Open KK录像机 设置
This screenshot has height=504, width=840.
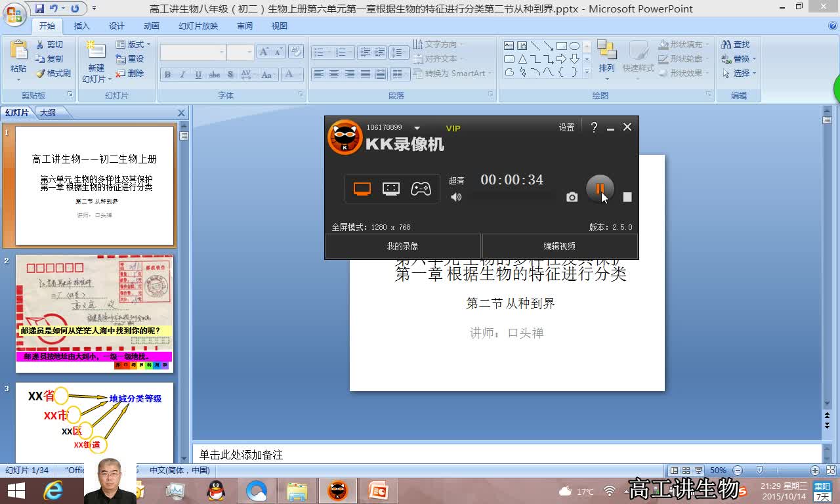[x=566, y=127]
